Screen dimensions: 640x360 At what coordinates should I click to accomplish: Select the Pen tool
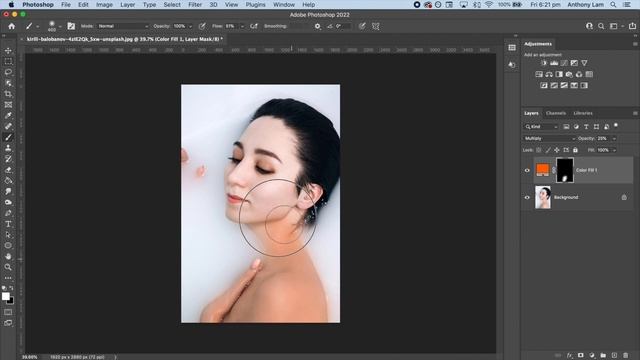point(8,213)
